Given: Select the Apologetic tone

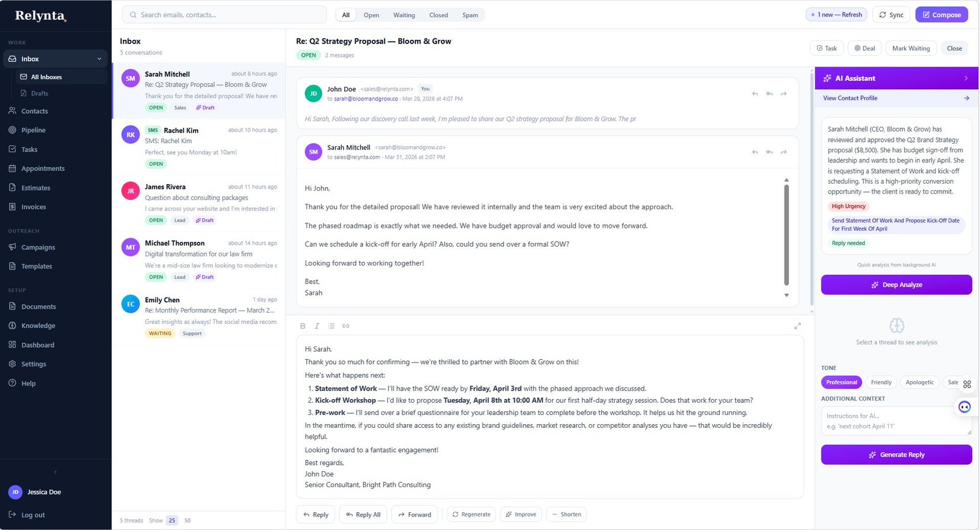Looking at the screenshot, I should pos(920,383).
